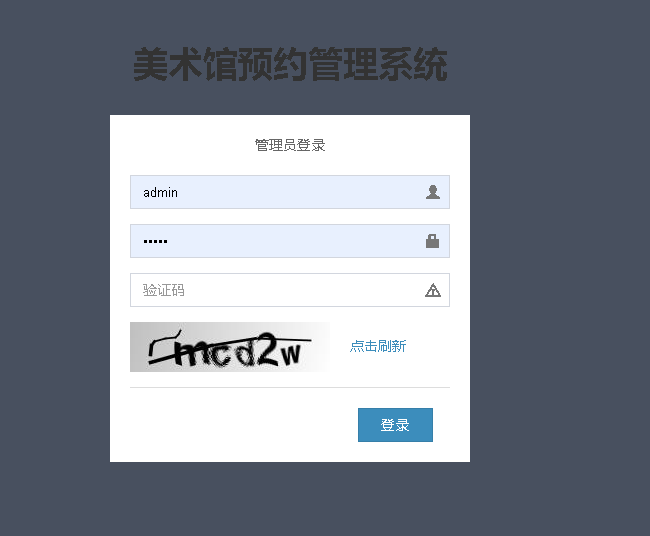Screen dimensions: 650x536
Task: Click the warning triangle icon in captcha field
Action: click(433, 290)
